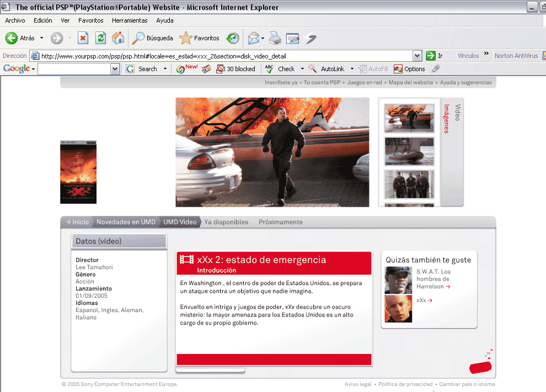Open the Archivo menu
Image resolution: width=546 pixels, height=392 pixels.
15,20
